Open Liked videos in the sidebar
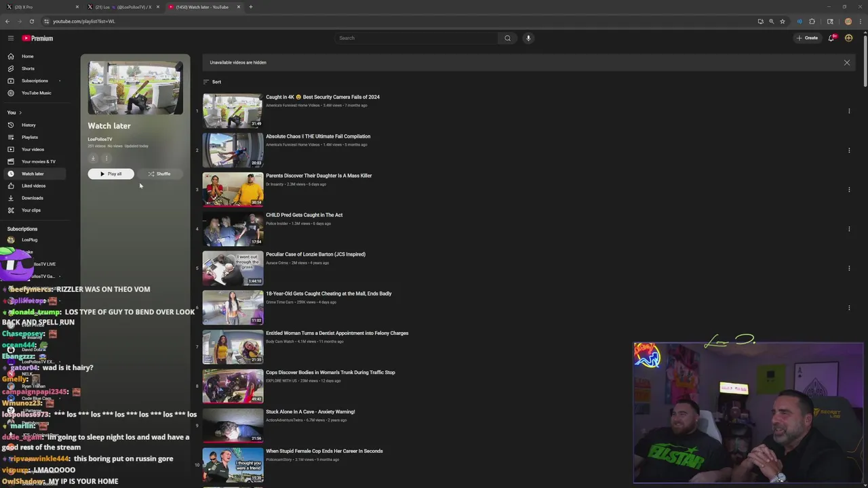 [x=33, y=186]
